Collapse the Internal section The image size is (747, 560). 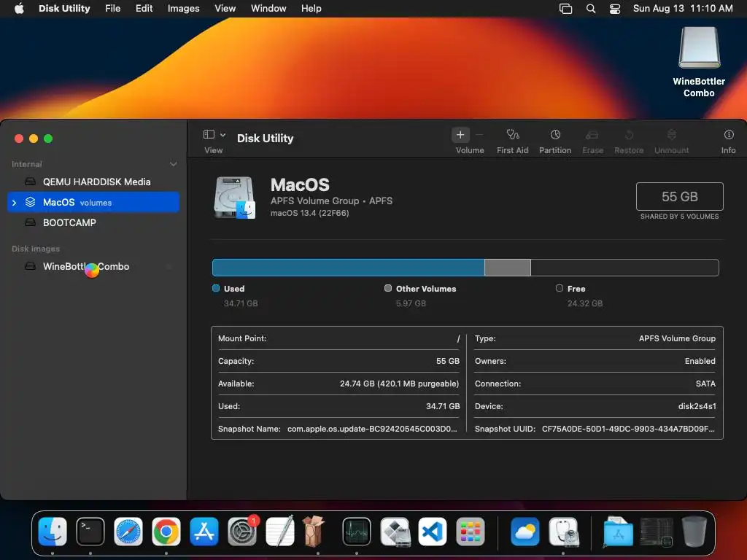click(174, 164)
